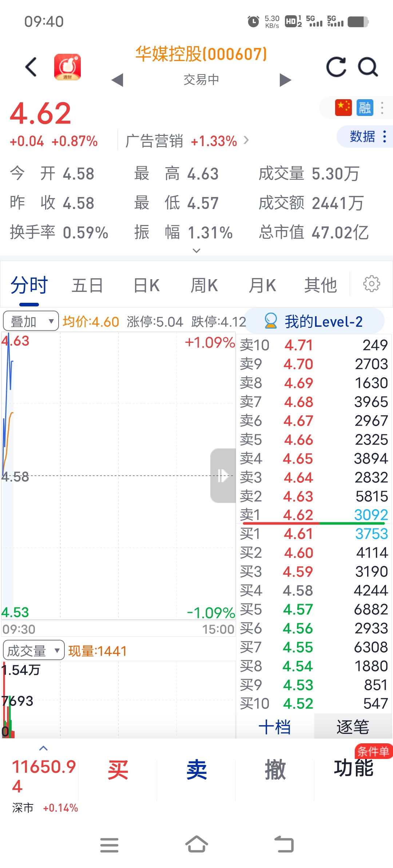Tap the red 买 buy button
Viewport: 393px width, 868px height.
pyautogui.click(x=118, y=770)
